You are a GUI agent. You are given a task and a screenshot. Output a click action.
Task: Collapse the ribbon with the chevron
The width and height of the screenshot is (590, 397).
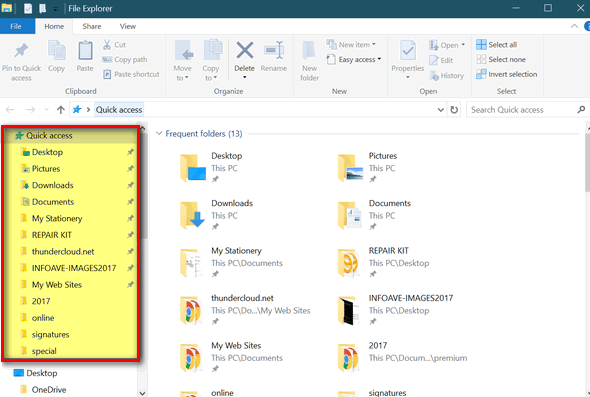574,26
